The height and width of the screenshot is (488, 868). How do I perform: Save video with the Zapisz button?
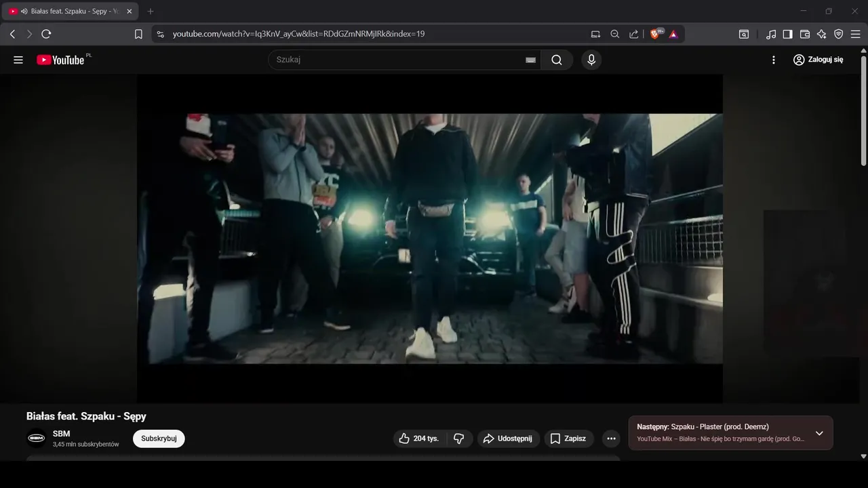(569, 439)
